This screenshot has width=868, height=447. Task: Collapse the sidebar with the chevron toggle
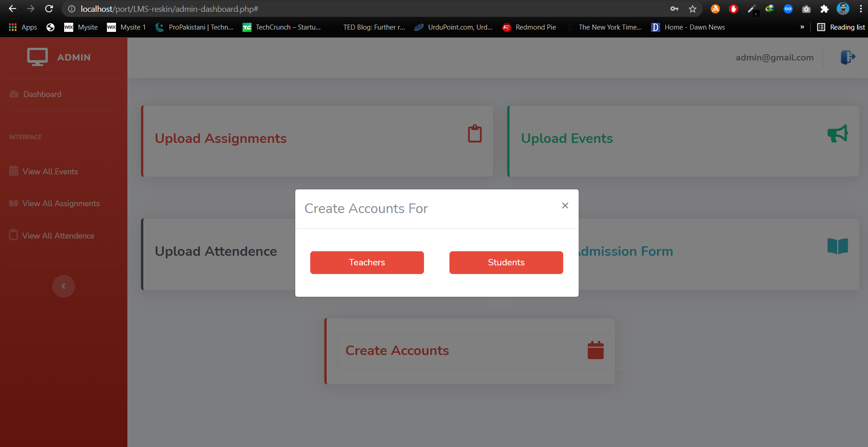tap(64, 286)
